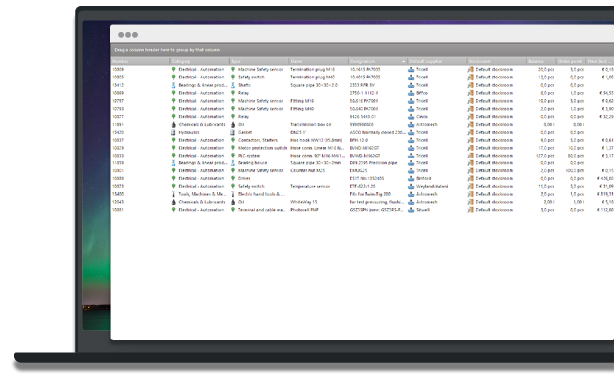Select the 'Square pipe 30×30×2.0' name cell
The height and width of the screenshot is (375, 614).
314,85
